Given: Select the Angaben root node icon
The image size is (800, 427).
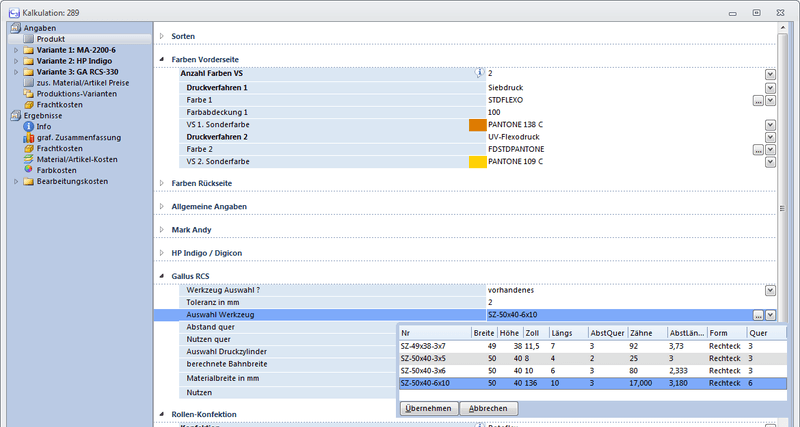Looking at the screenshot, I should tap(15, 28).
